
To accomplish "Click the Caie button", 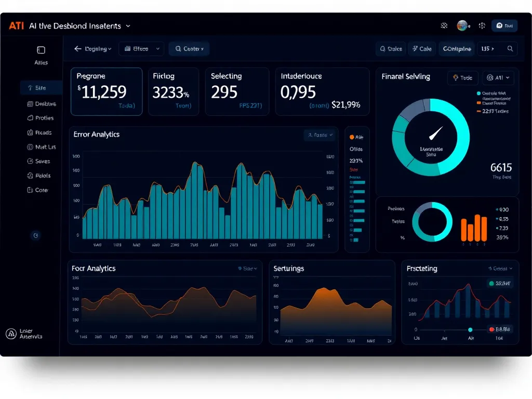I will (422, 49).
